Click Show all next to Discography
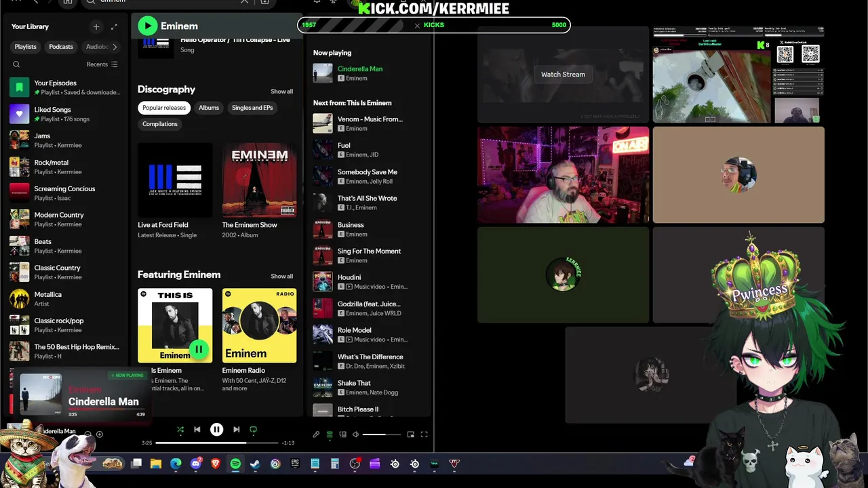This screenshot has height=488, width=868. coord(282,91)
